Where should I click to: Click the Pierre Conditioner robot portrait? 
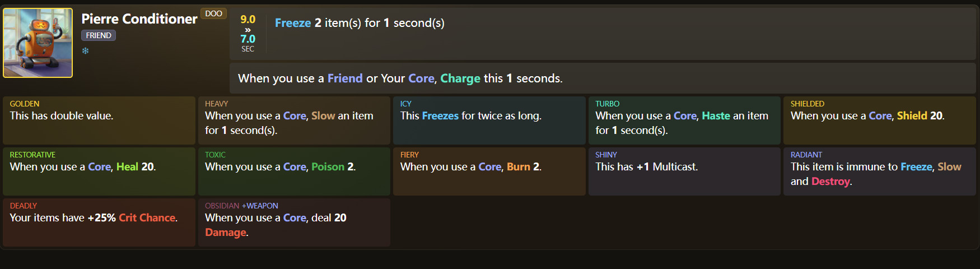(38, 43)
